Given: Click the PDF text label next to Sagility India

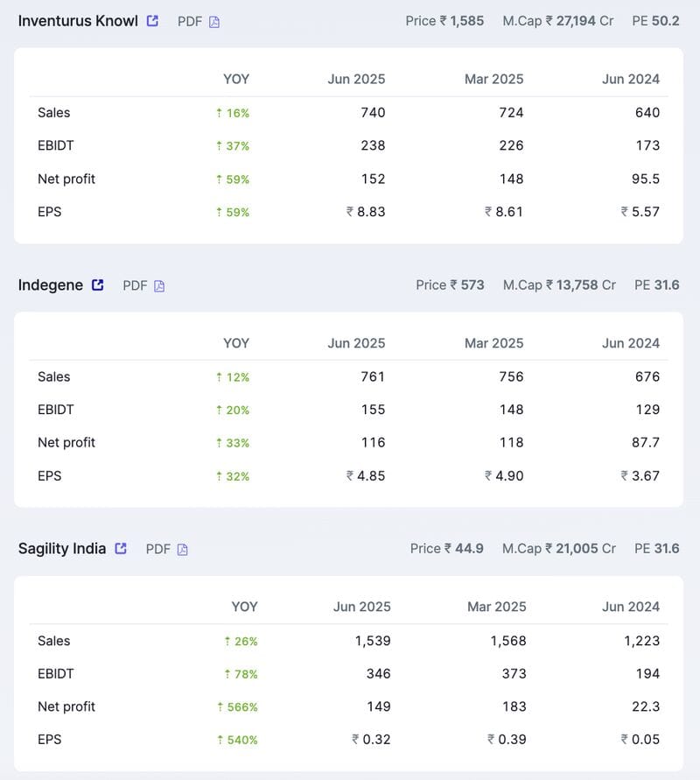Looking at the screenshot, I should [158, 549].
